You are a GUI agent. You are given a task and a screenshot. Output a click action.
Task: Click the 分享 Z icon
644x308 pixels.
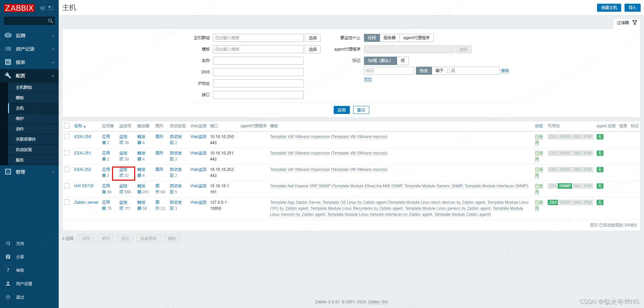pos(8,257)
